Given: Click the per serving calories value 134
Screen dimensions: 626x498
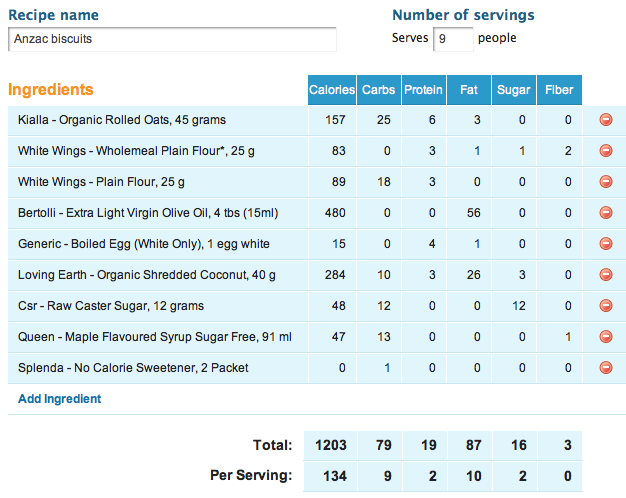Looking at the screenshot, I should tap(335, 476).
